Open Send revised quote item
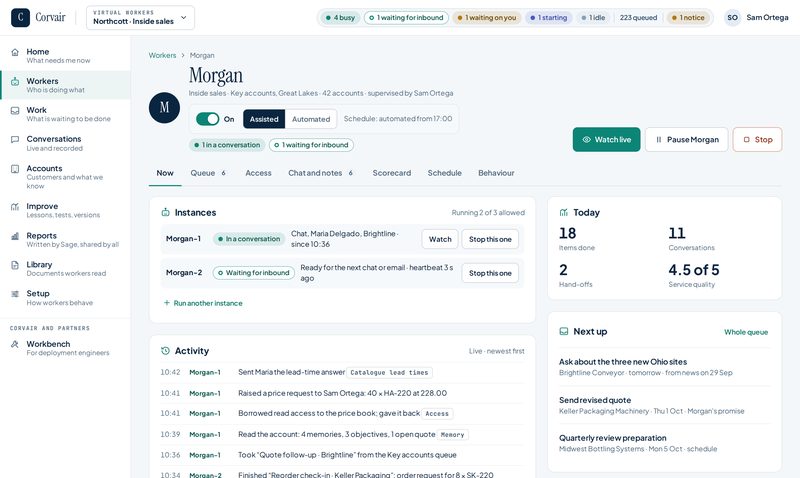This screenshot has height=478, width=800. 664,405
